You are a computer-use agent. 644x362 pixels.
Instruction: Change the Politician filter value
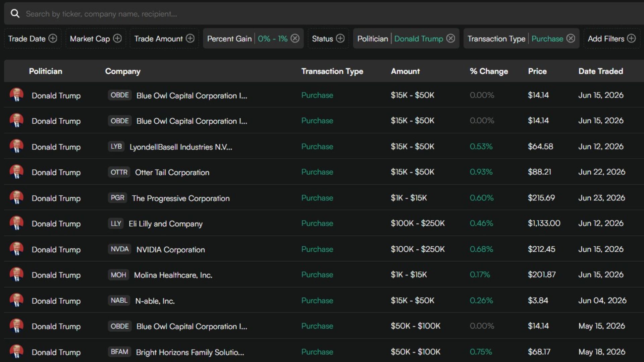419,39
